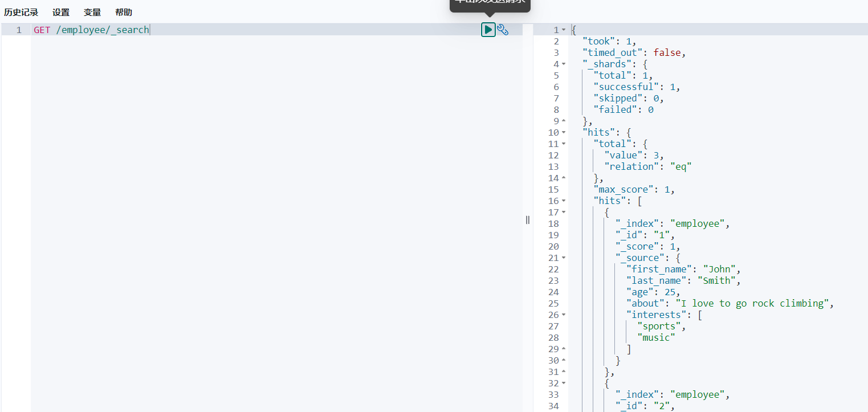Image resolution: width=868 pixels, height=412 pixels.
Task: Click the "max_score": 1 line
Action: click(x=634, y=189)
